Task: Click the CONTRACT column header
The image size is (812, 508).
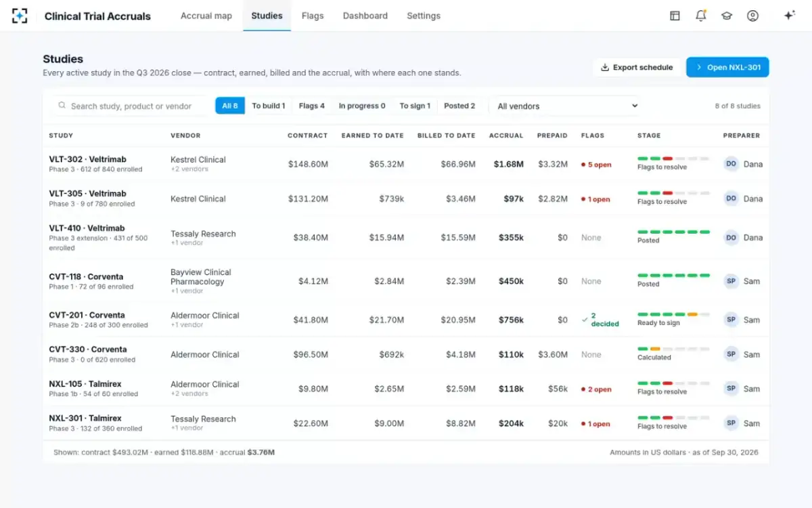Action: pyautogui.click(x=307, y=135)
